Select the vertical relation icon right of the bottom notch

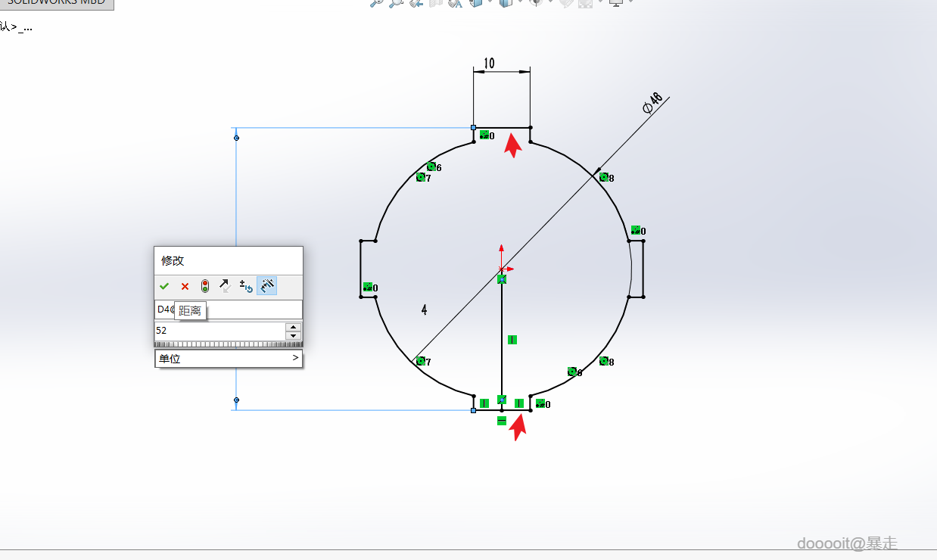pyautogui.click(x=519, y=403)
